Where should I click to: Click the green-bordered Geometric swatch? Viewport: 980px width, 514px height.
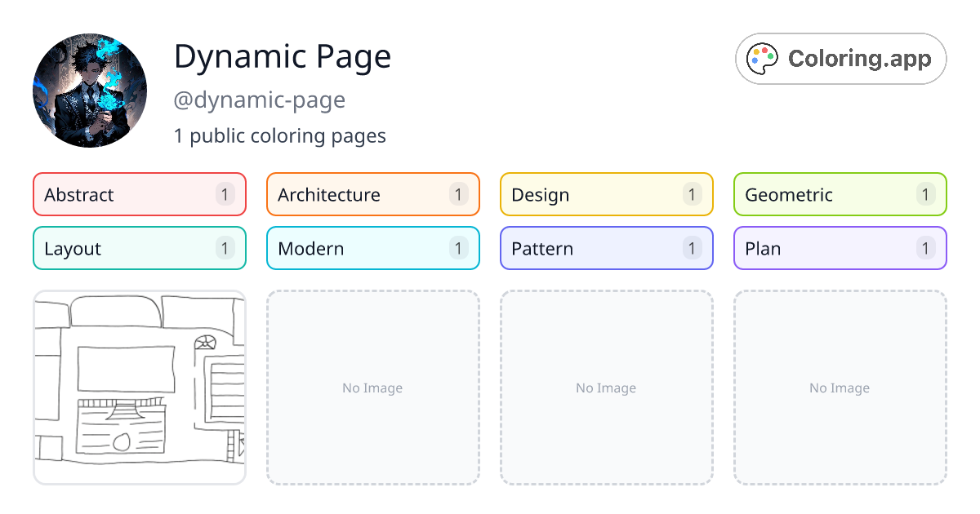click(840, 194)
